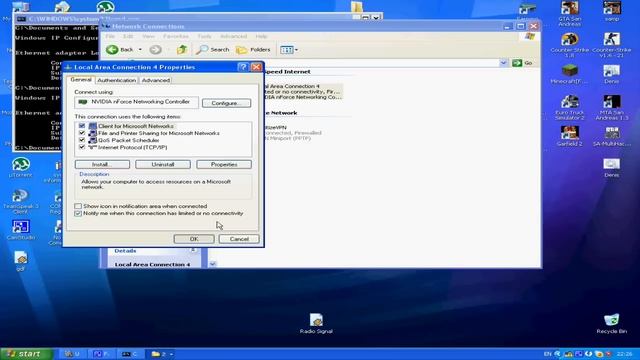Open File menu in Network Connections
Image resolution: width=640 pixels, height=360 pixels.
pyautogui.click(x=110, y=36)
